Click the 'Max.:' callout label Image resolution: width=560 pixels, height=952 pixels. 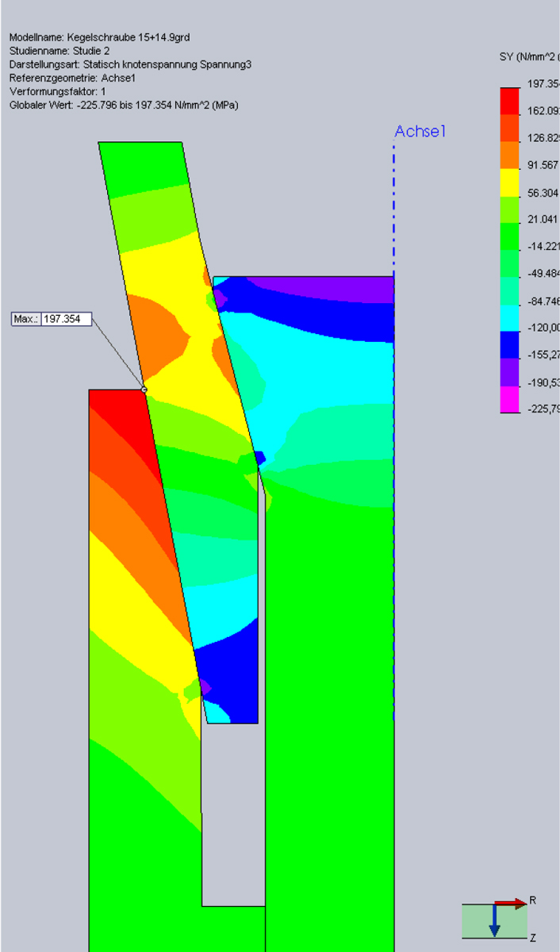pyautogui.click(x=25, y=320)
